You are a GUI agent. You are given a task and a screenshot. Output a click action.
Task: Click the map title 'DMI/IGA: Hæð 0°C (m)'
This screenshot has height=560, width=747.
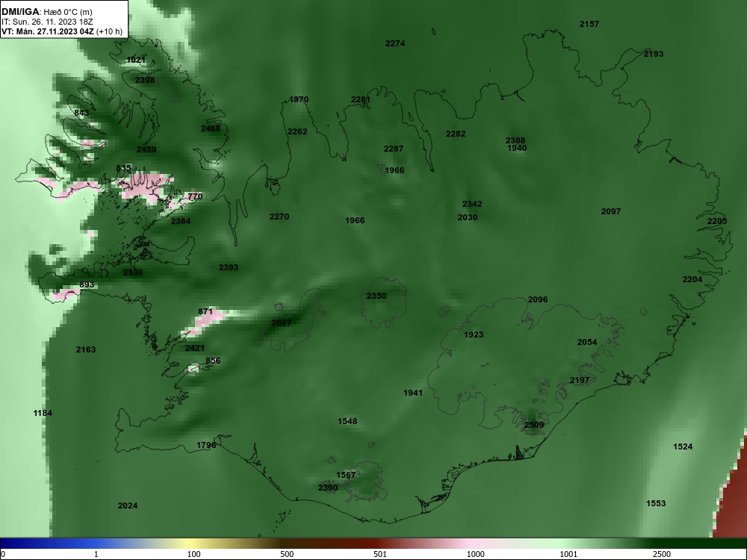tap(46, 12)
